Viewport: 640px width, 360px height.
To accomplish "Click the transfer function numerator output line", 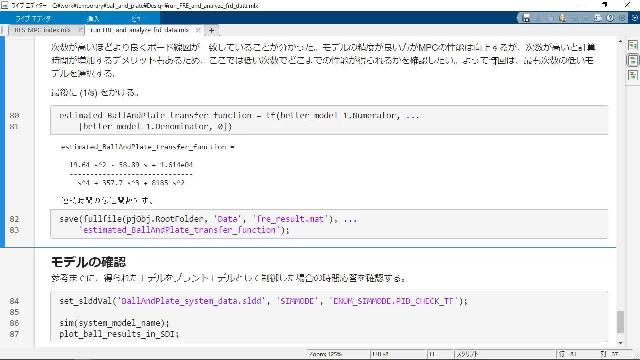I will tap(131, 165).
